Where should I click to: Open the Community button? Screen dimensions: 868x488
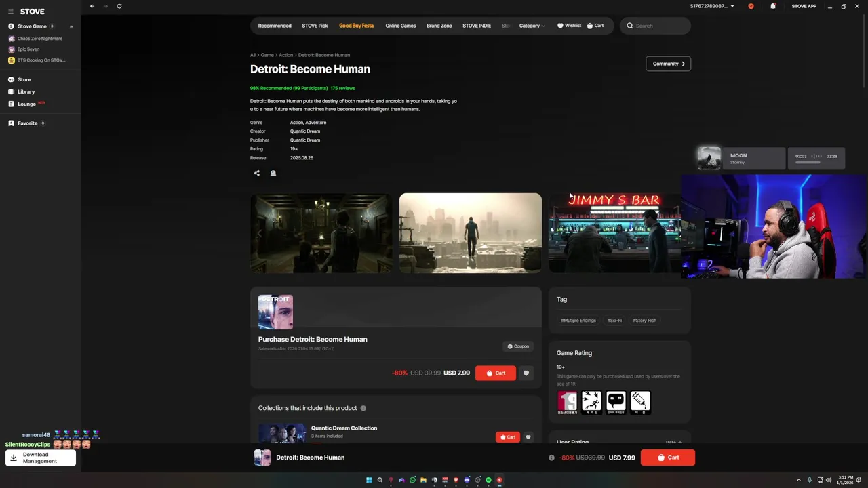tap(668, 64)
